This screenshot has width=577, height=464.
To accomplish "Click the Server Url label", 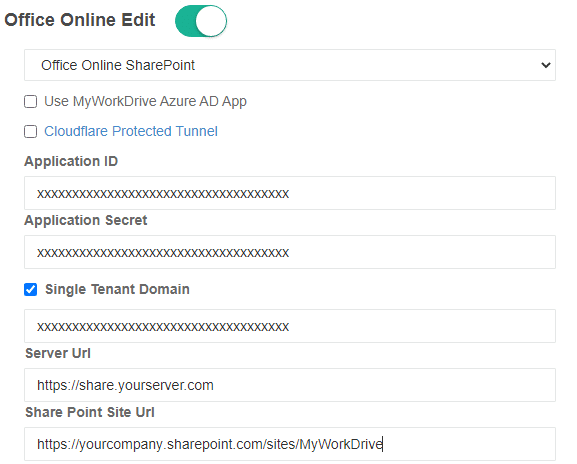I will coord(58,353).
